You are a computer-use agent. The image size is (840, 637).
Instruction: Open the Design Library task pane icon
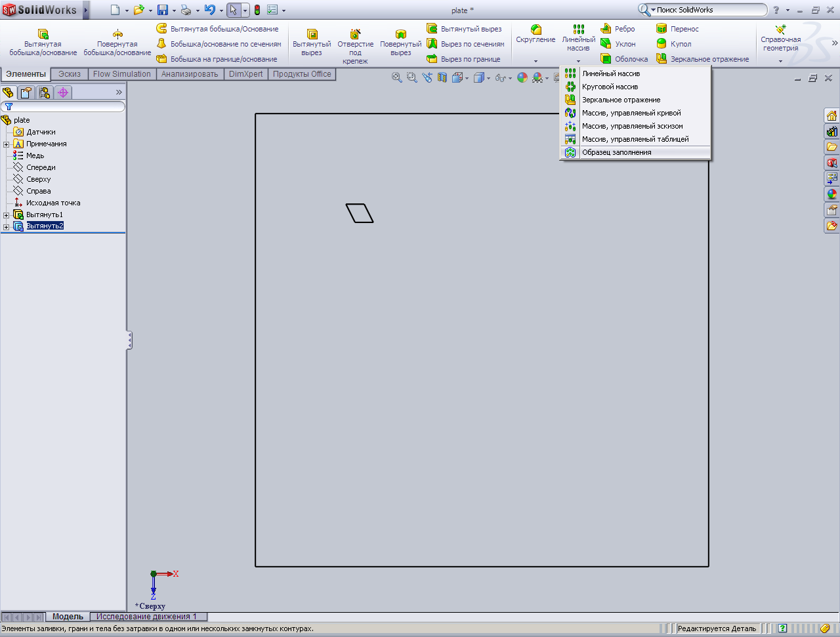pyautogui.click(x=831, y=131)
